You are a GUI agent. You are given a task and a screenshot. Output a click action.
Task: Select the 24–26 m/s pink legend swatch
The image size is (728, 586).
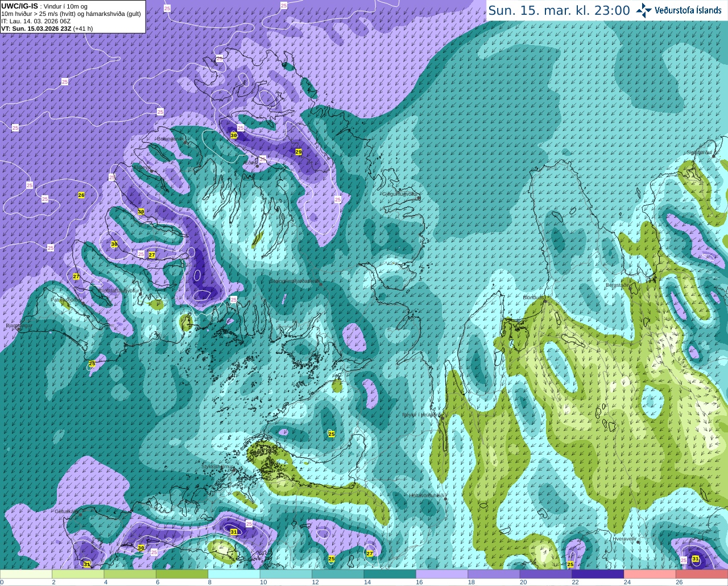coord(650,575)
